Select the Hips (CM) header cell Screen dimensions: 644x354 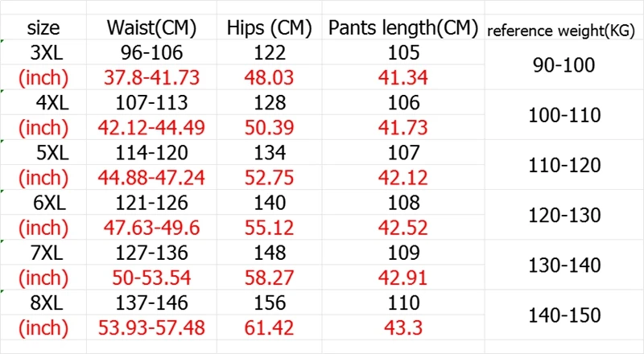[270, 28]
